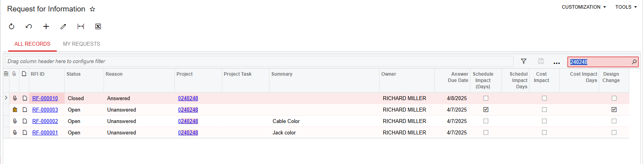
Task: Add a new record with plus icon
Action: (46, 26)
